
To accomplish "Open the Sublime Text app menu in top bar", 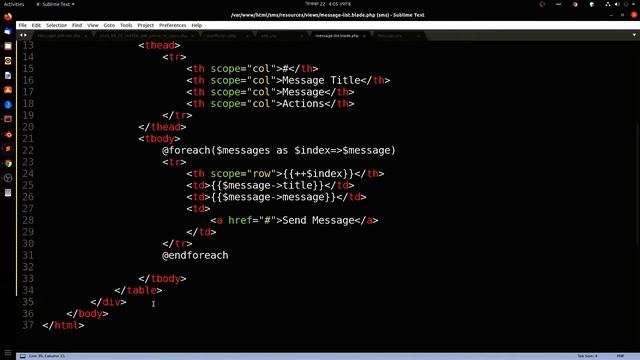I will point(55,4).
